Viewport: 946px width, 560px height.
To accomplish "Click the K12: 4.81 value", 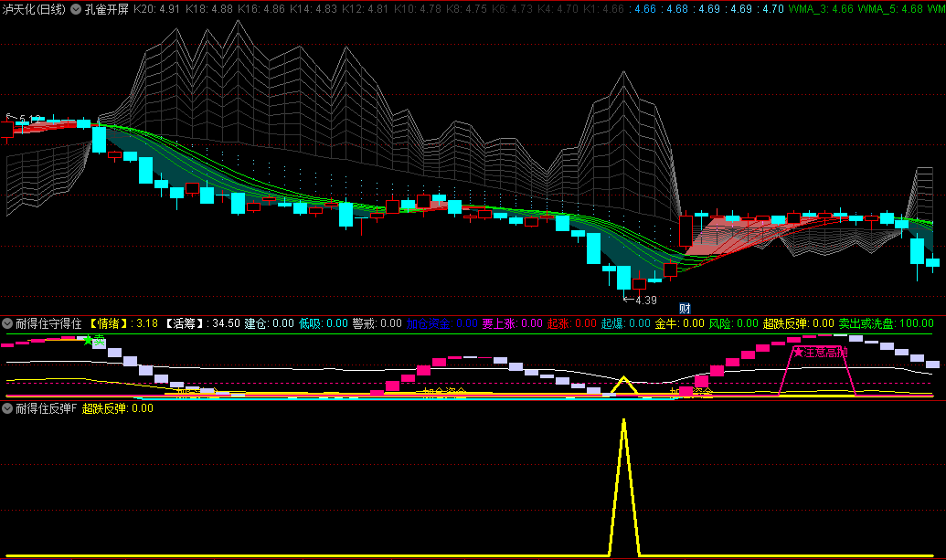I will pyautogui.click(x=365, y=9).
